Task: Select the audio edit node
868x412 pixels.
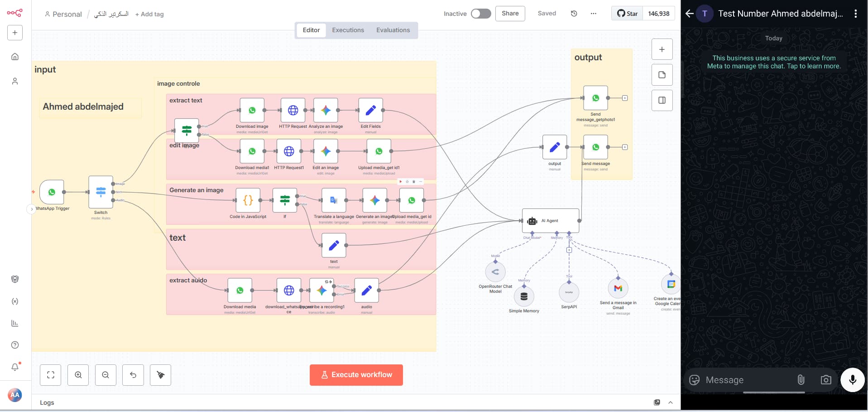Action: click(x=367, y=291)
